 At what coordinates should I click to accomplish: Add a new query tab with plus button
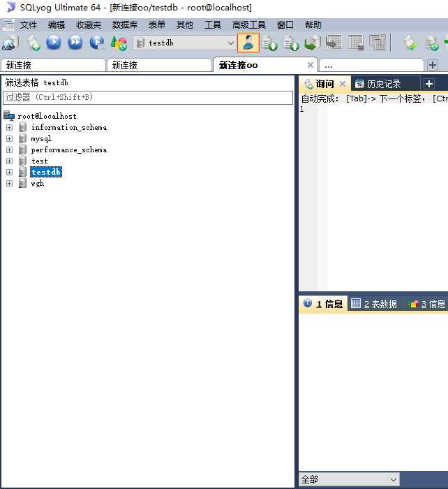click(x=429, y=84)
